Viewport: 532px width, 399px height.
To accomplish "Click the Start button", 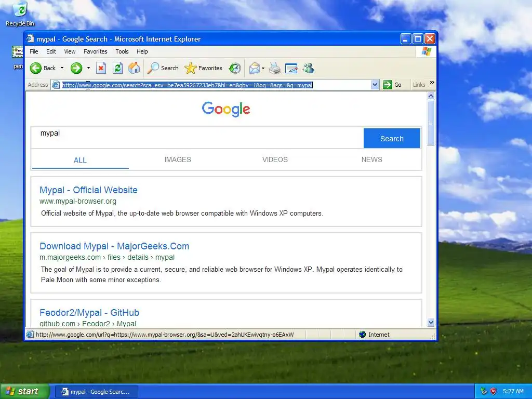I will pos(24,392).
